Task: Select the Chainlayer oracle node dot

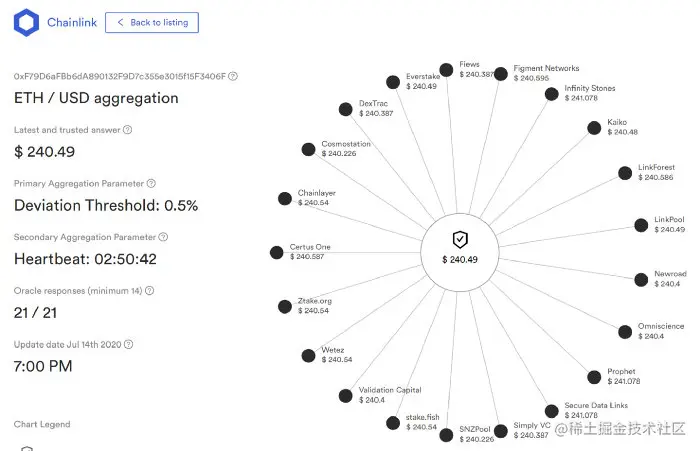Action: [284, 199]
